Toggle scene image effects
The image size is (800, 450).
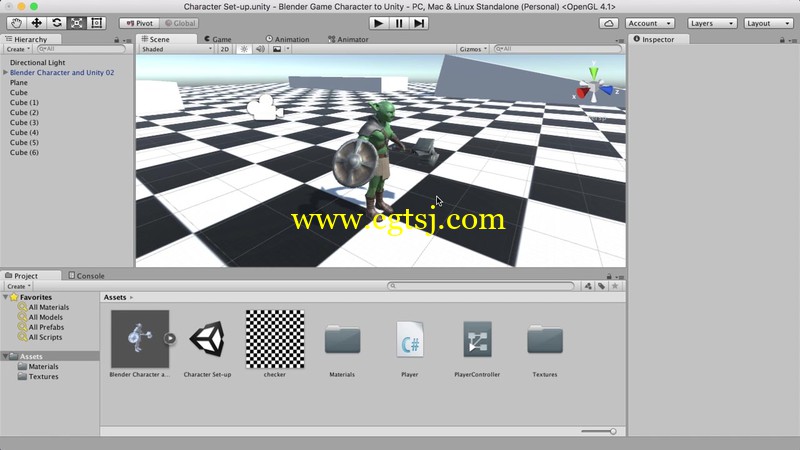pyautogui.click(x=277, y=49)
